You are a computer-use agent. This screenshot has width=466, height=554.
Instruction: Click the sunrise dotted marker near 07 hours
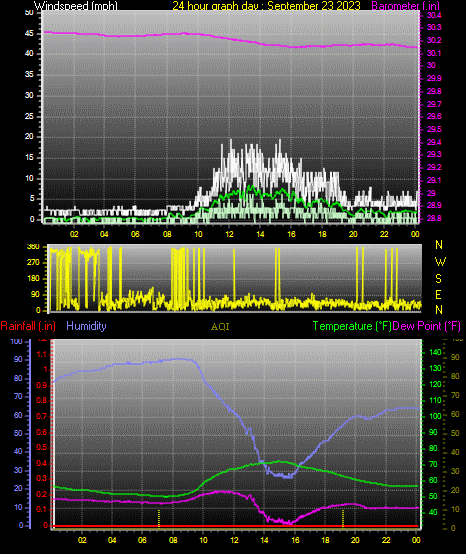point(159,518)
